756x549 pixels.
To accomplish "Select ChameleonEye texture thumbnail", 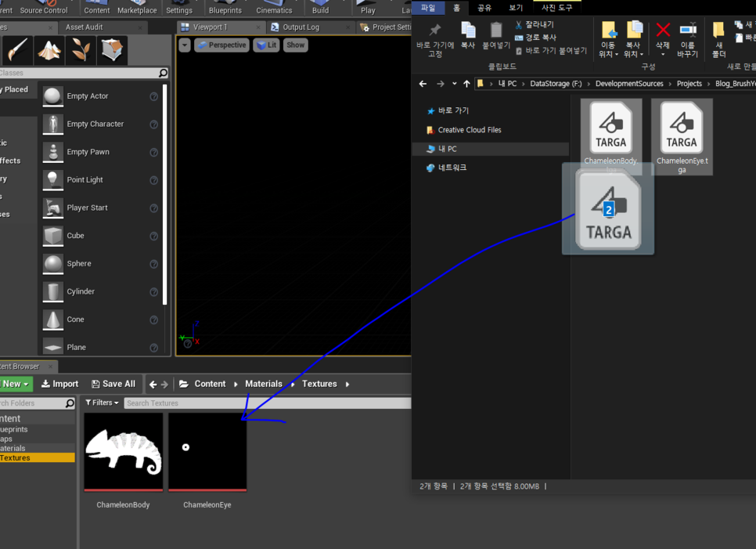I will [207, 452].
